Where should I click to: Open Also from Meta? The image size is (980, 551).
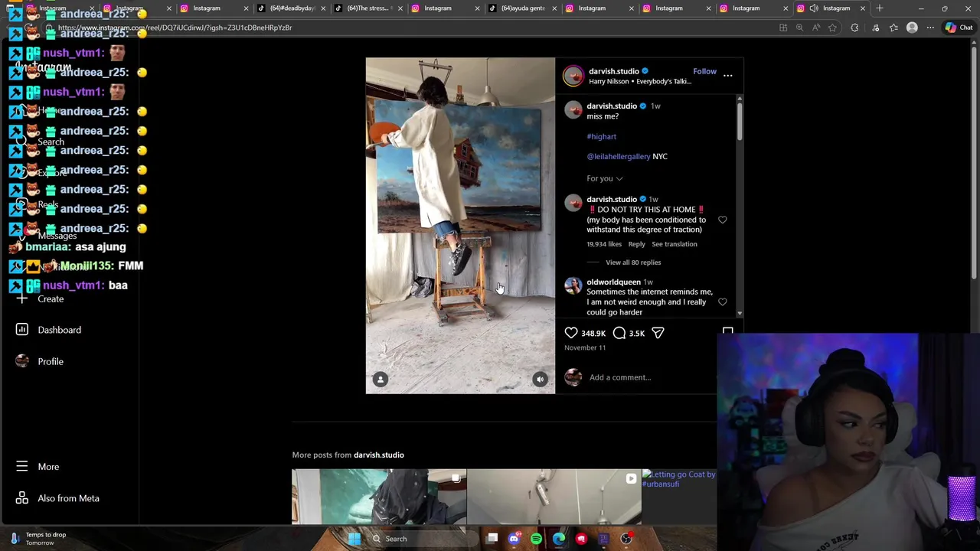pos(58,498)
